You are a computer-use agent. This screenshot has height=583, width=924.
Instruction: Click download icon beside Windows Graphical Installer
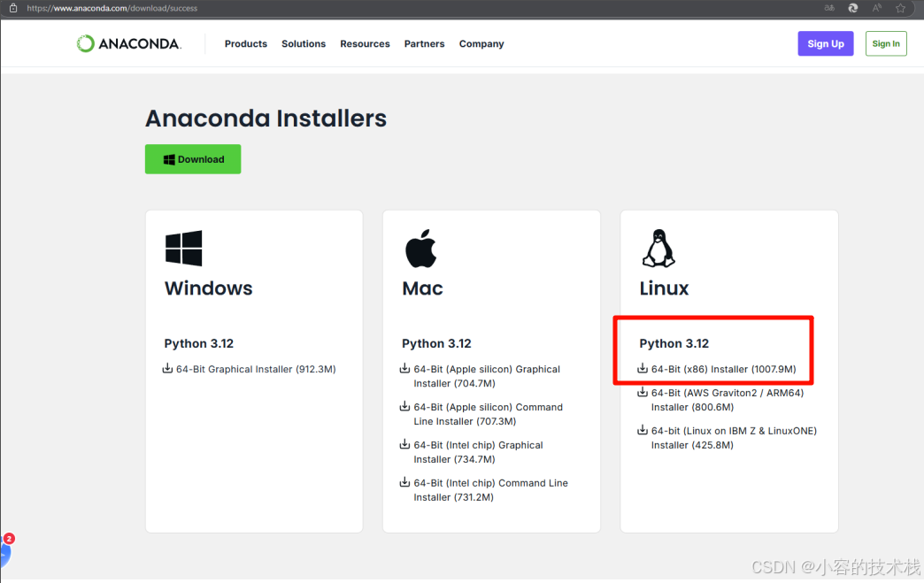167,368
